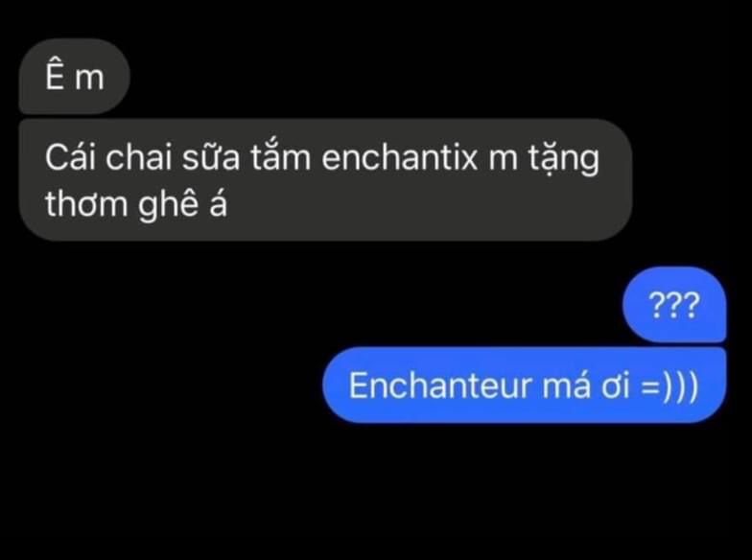752x560 pixels.
Task: Click the word "tắm" in the received message
Action: (280, 156)
